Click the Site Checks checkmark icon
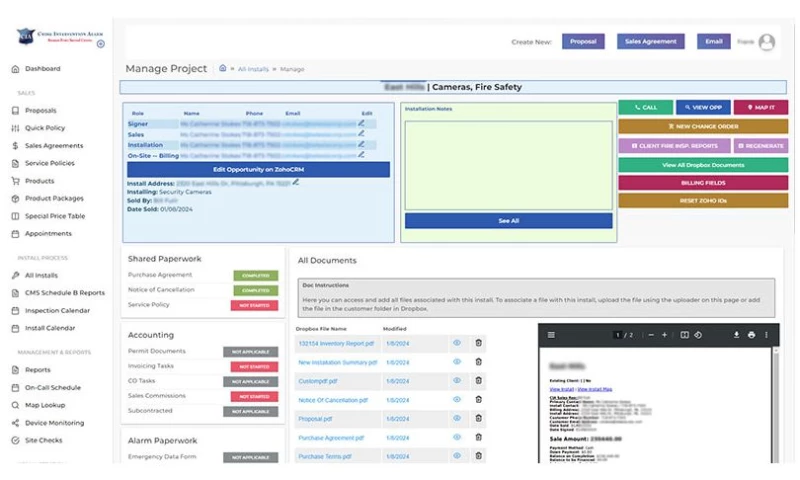Viewport: 800px width, 480px height. 15,440
